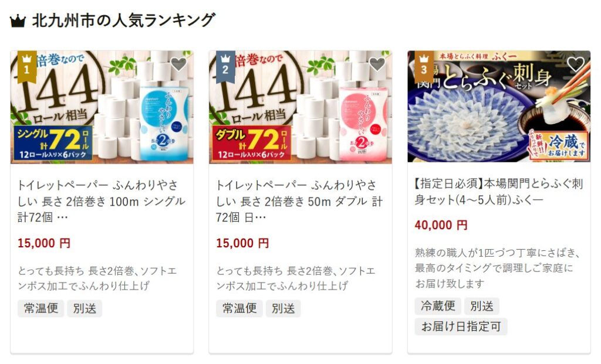601x364 pixels.
Task: Open the torafugu sashimi set image
Action: 499,107
